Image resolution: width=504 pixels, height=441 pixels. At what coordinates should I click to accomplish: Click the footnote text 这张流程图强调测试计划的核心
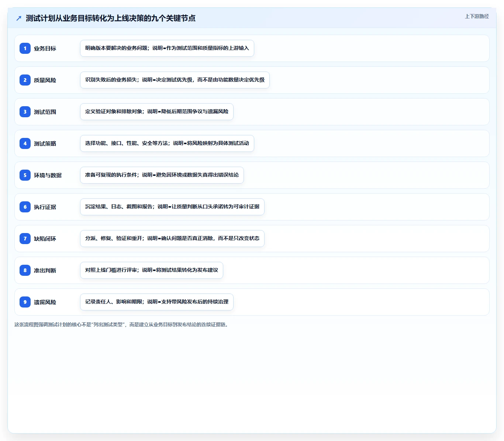tap(122, 324)
